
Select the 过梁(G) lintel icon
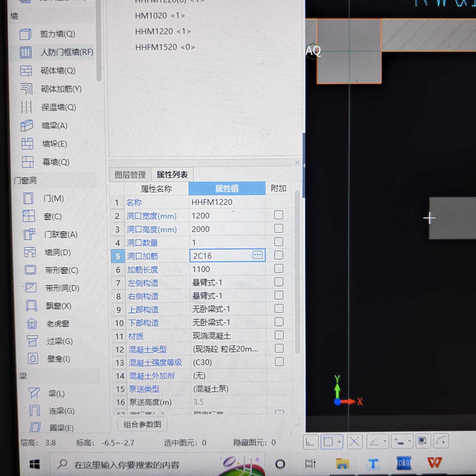[32, 341]
